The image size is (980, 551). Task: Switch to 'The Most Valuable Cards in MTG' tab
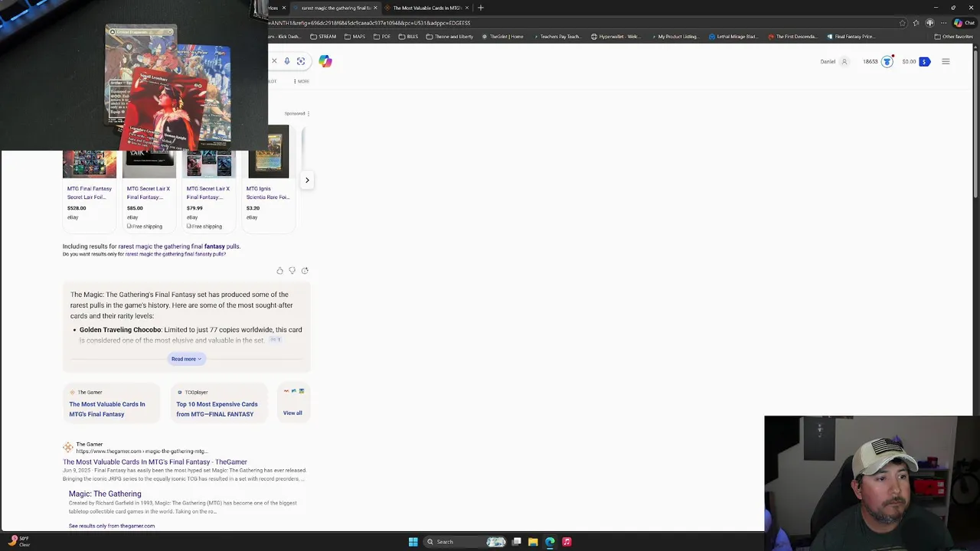point(426,8)
